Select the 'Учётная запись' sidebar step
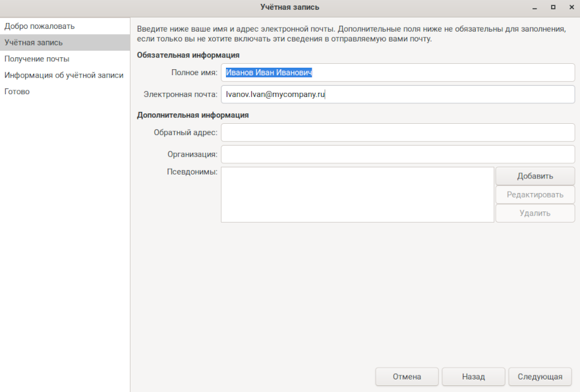The image size is (580, 392). coord(34,43)
